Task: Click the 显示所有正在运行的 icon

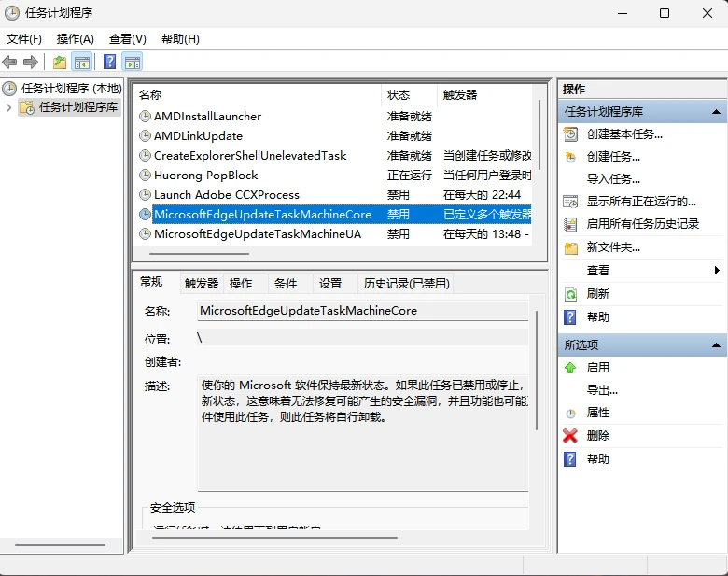Action: pos(570,202)
